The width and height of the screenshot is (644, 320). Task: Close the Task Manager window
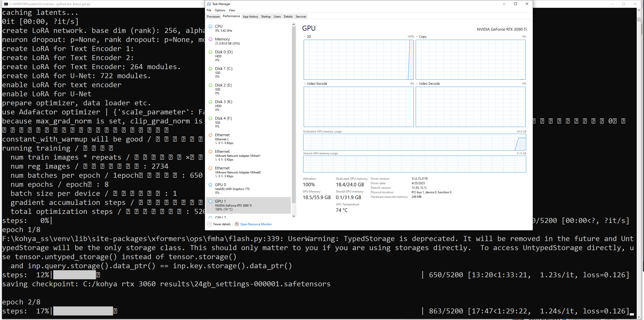[527, 4]
